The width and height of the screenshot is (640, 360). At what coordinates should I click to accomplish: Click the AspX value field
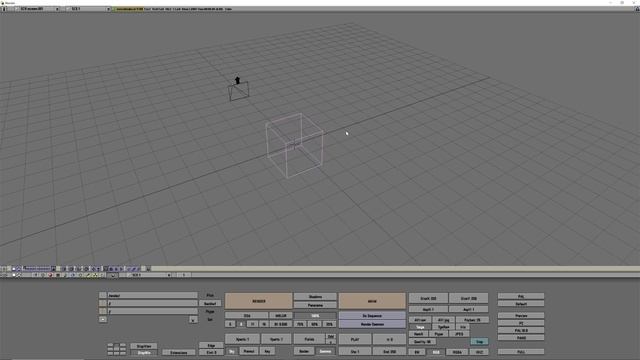[x=428, y=309]
